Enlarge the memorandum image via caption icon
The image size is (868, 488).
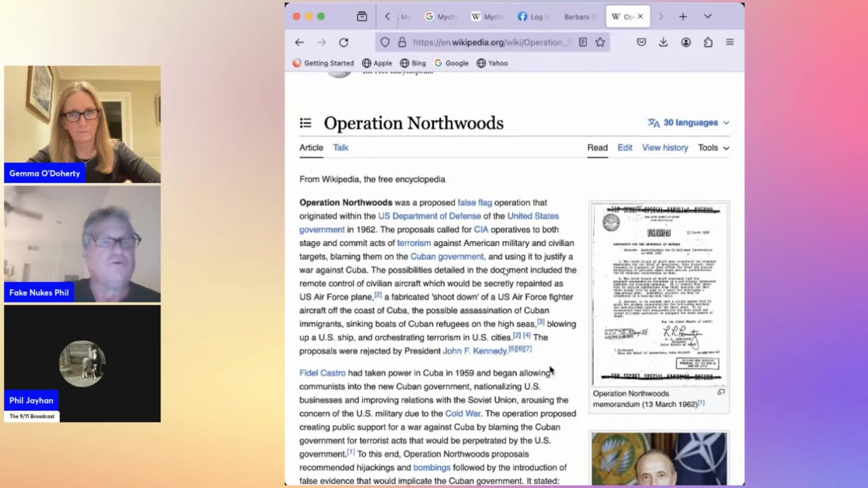(721, 392)
